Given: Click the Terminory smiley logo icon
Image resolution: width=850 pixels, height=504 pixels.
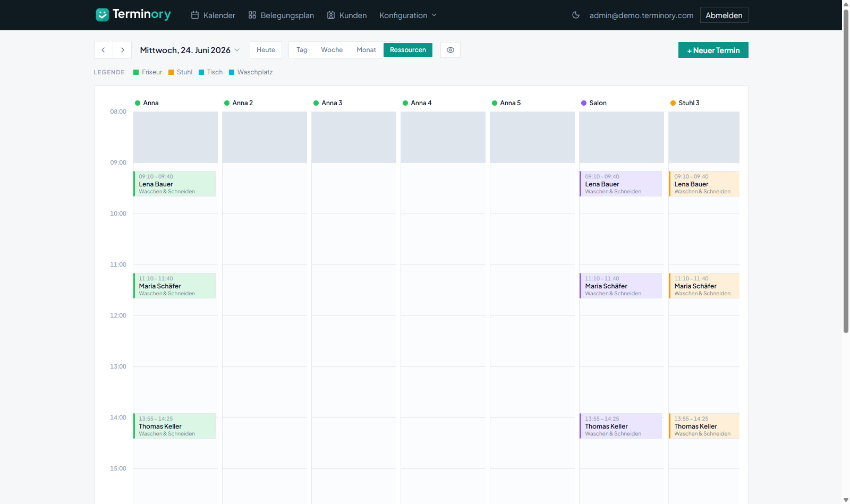Looking at the screenshot, I should (x=102, y=15).
